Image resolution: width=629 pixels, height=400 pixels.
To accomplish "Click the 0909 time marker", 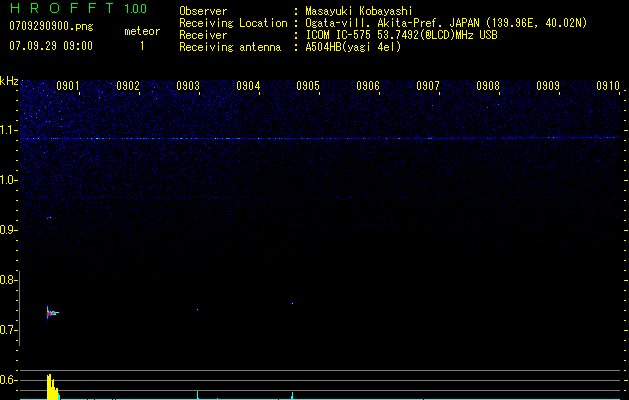I will pyautogui.click(x=548, y=86).
